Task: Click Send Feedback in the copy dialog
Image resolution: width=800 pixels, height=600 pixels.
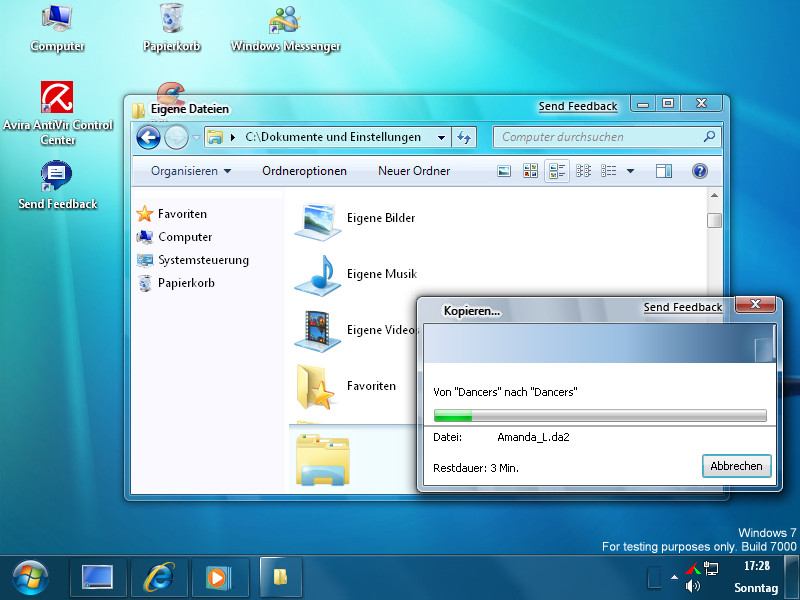Action: 683,307
